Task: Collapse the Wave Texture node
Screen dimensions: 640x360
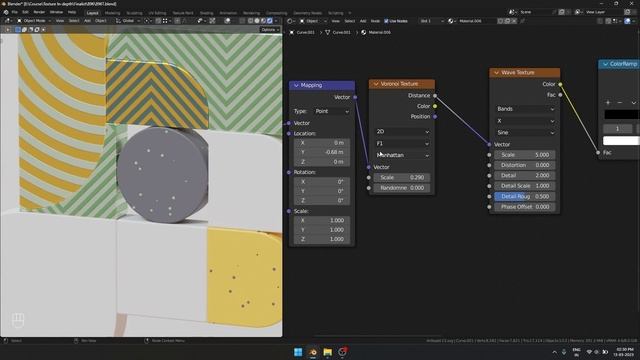Action: click(x=496, y=73)
